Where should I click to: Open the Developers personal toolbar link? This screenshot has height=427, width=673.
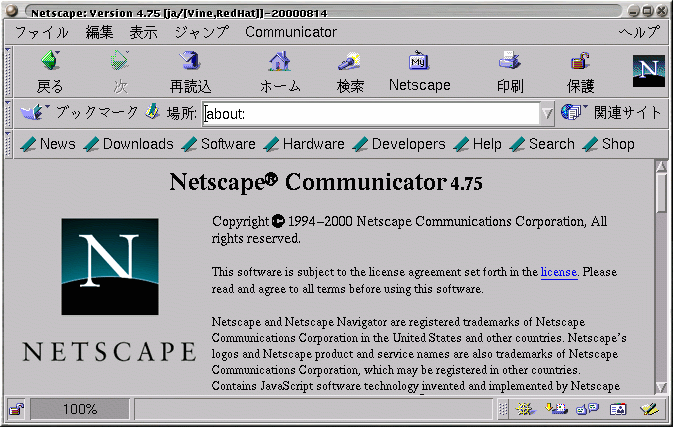399,144
